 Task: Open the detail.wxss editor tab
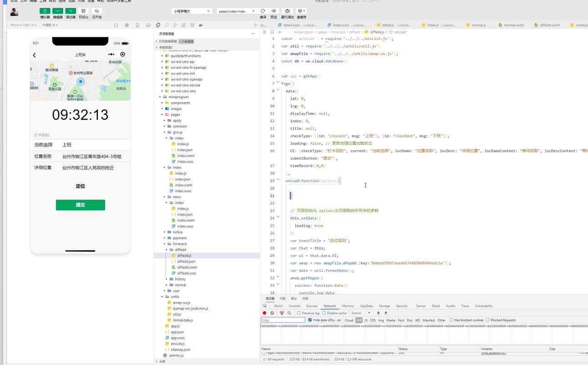[x=298, y=25]
